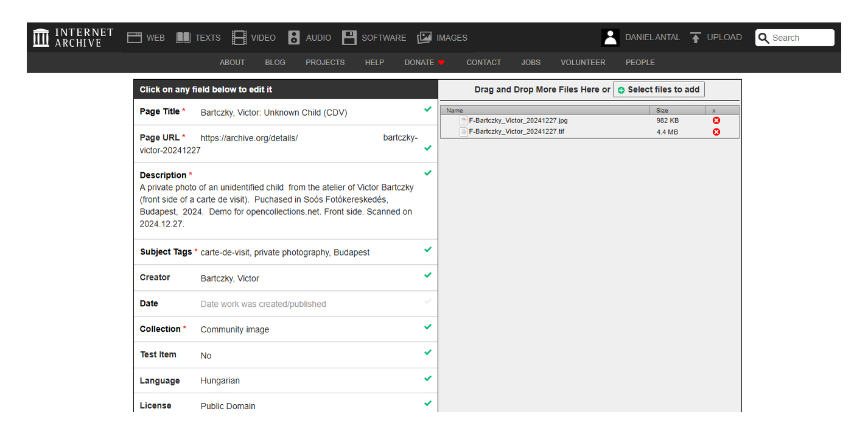868x434 pixels.
Task: Click Select files to add button
Action: 659,89
